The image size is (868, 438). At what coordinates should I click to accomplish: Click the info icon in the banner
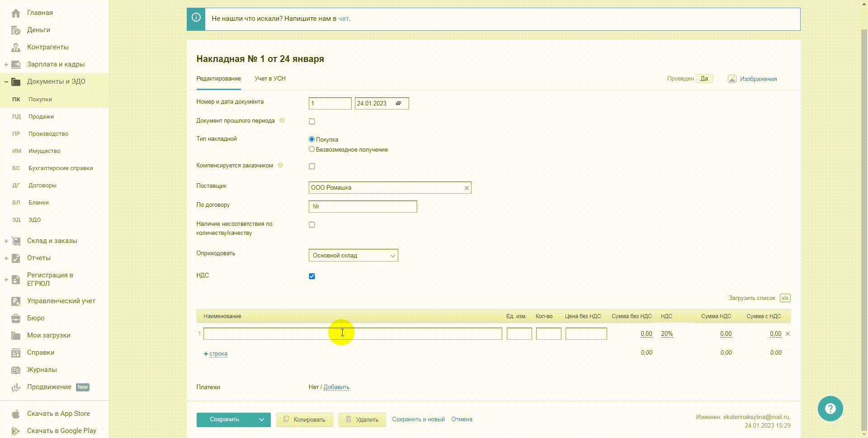click(196, 18)
